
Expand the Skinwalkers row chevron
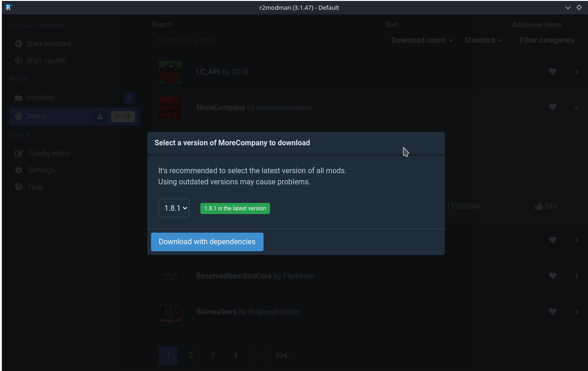pyautogui.click(x=576, y=312)
